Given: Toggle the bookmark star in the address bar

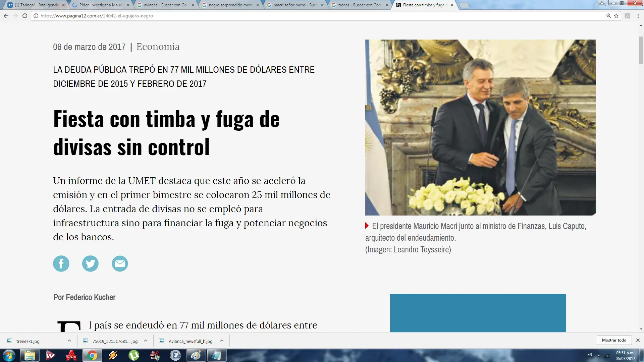Looking at the screenshot, I should click(x=616, y=15).
